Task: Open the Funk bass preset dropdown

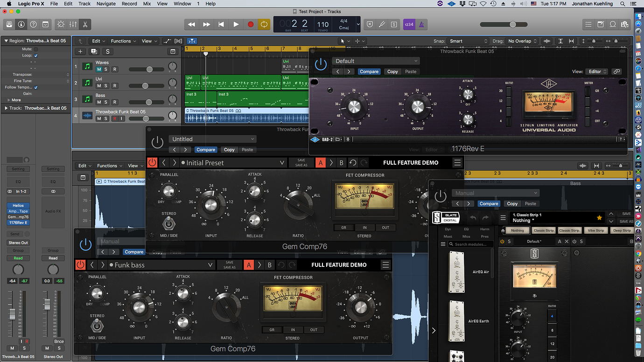Action: click(x=161, y=265)
